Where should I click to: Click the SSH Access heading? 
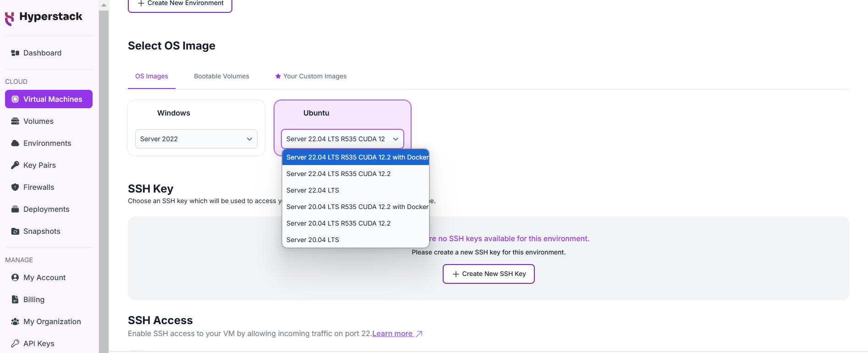(160, 320)
